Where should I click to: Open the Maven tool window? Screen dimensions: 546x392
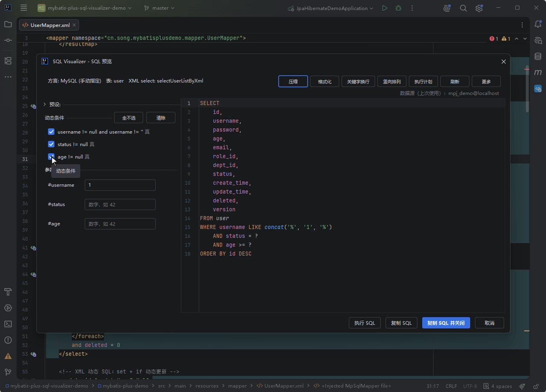click(538, 72)
